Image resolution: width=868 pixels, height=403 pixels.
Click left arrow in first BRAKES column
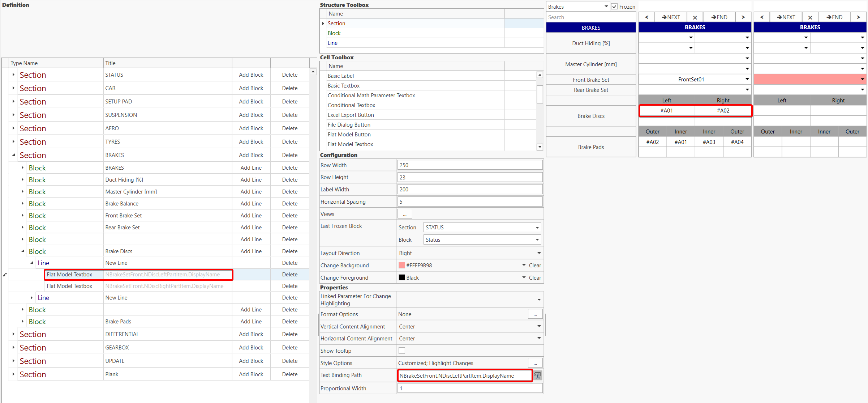(646, 17)
